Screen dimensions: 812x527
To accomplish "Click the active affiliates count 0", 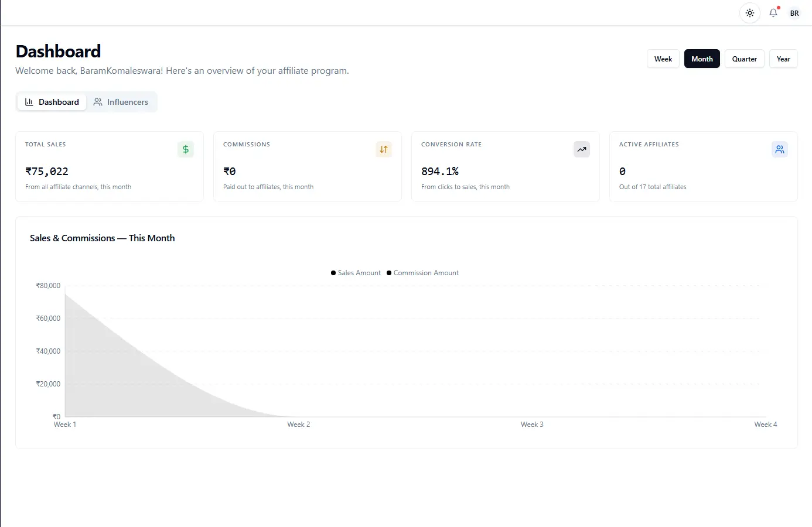I will [622, 172].
